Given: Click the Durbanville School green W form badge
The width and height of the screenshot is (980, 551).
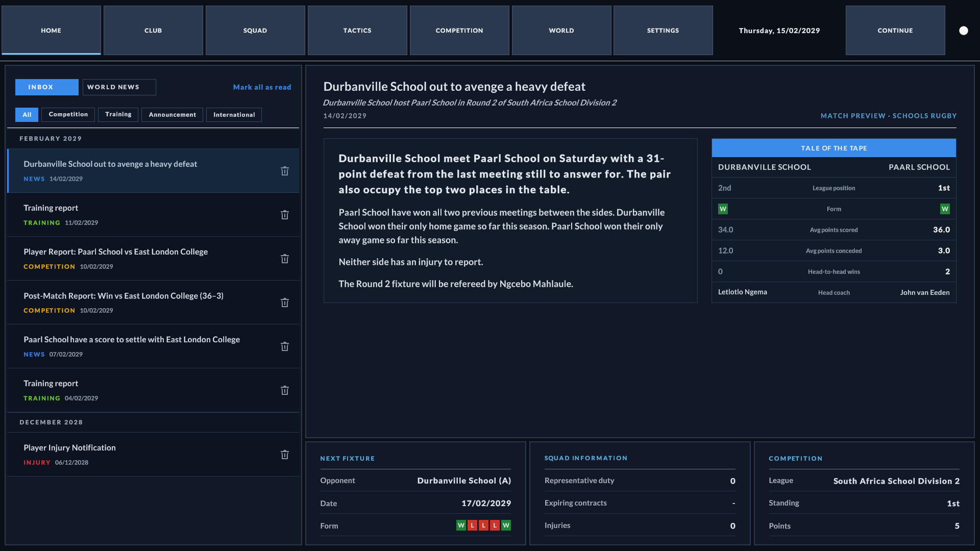Looking at the screenshot, I should tap(723, 209).
